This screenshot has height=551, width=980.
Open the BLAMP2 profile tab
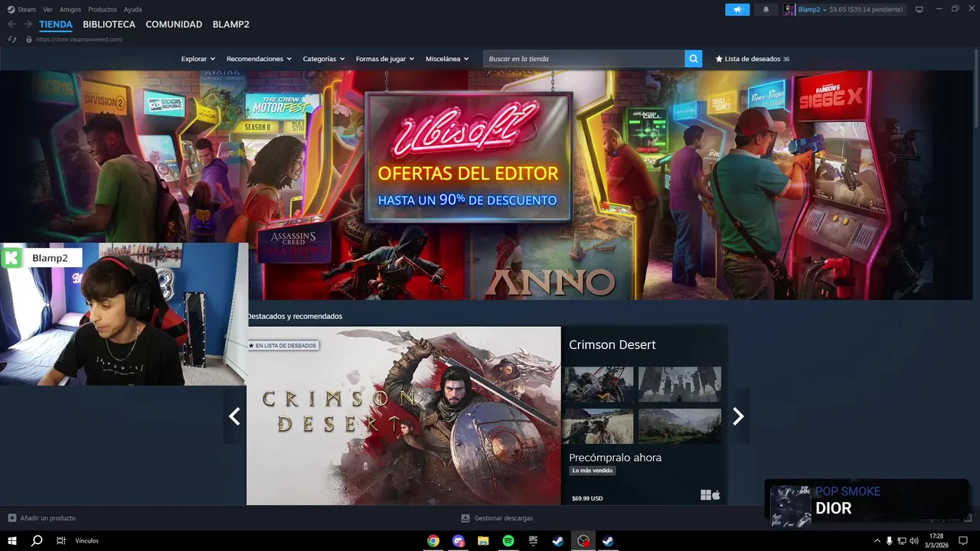pos(230,24)
